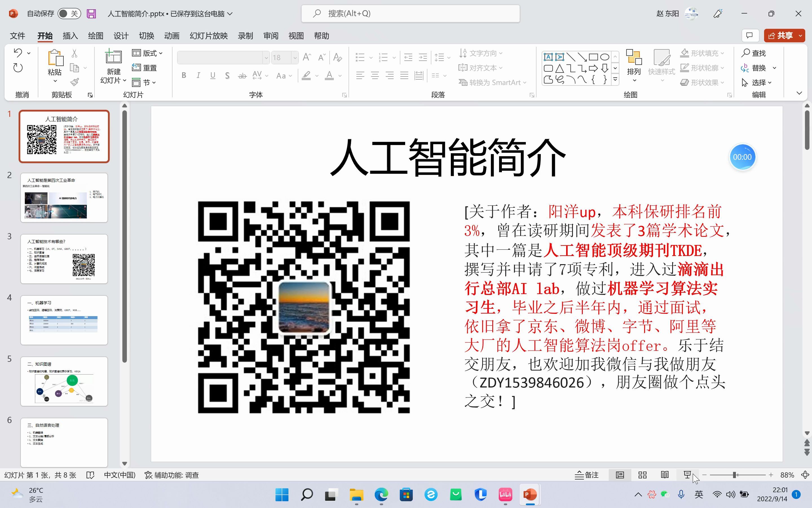Viewport: 812px width, 508px height.
Task: Click the highlight color swatch button
Action: point(306,76)
